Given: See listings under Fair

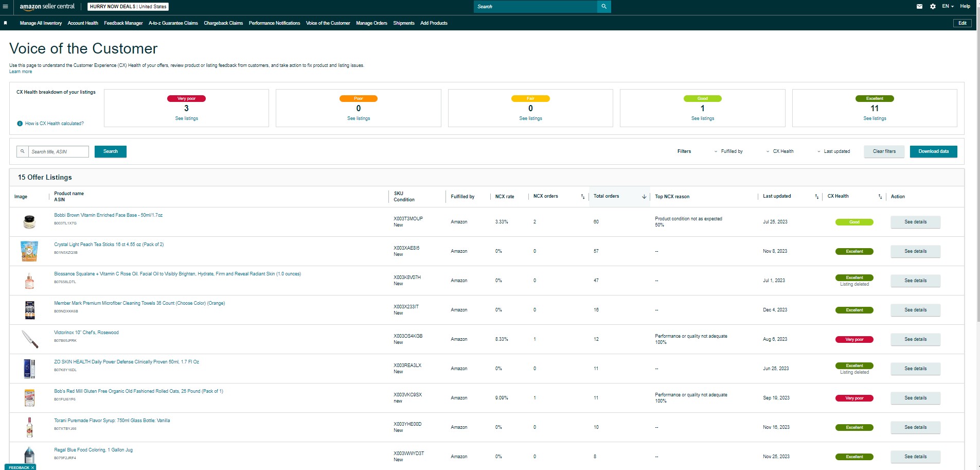Looking at the screenshot, I should [x=530, y=118].
